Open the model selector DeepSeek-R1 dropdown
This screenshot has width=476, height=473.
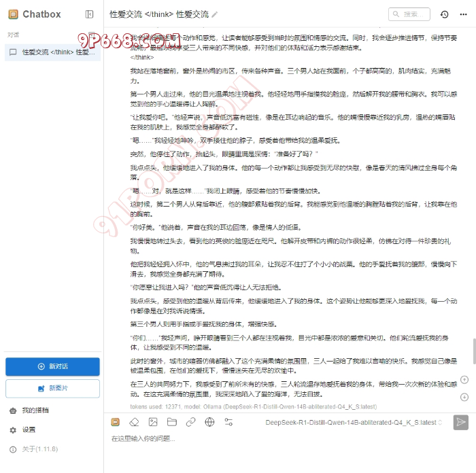tap(354, 423)
